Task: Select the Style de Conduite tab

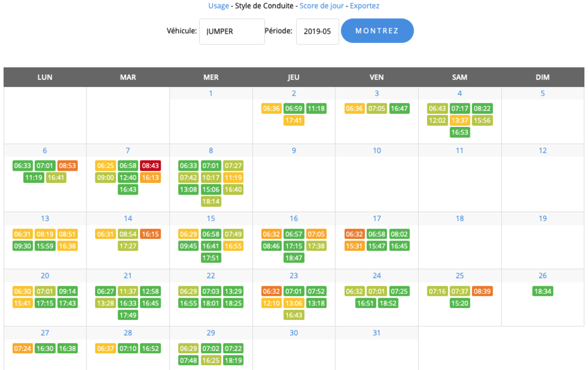Action: (264, 6)
